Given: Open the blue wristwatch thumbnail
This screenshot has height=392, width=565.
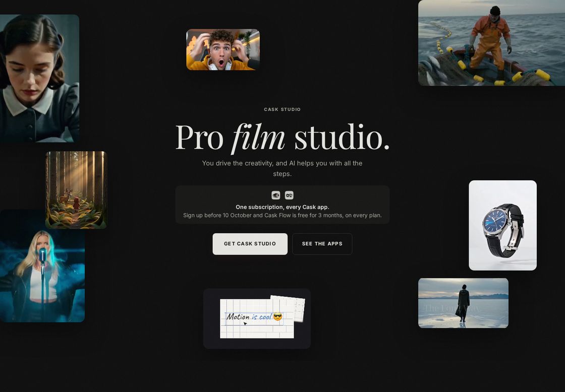Looking at the screenshot, I should (502, 225).
